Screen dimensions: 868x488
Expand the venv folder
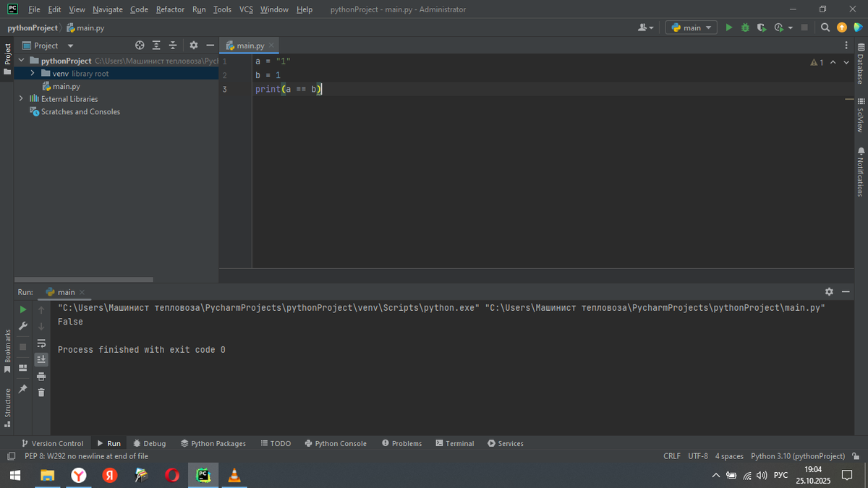click(33, 74)
